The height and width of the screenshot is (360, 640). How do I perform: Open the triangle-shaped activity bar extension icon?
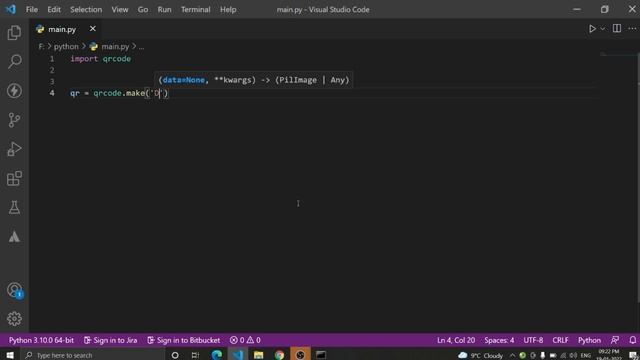point(14,237)
